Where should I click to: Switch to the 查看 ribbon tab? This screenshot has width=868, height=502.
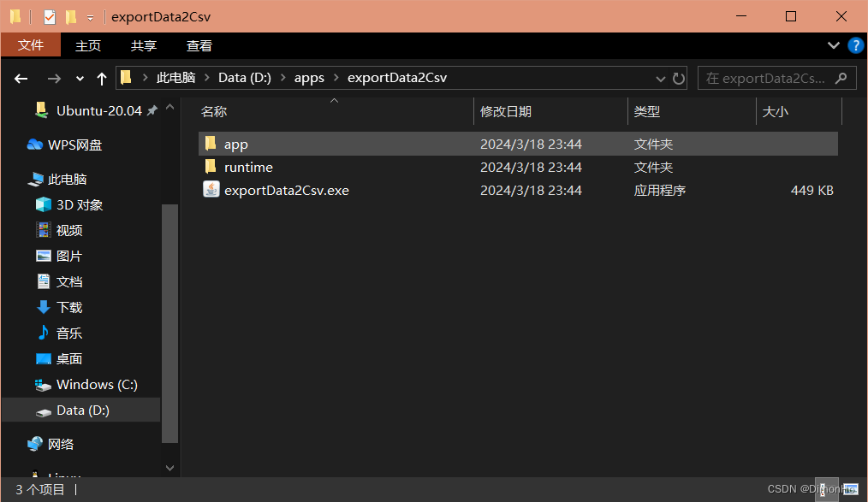click(199, 46)
